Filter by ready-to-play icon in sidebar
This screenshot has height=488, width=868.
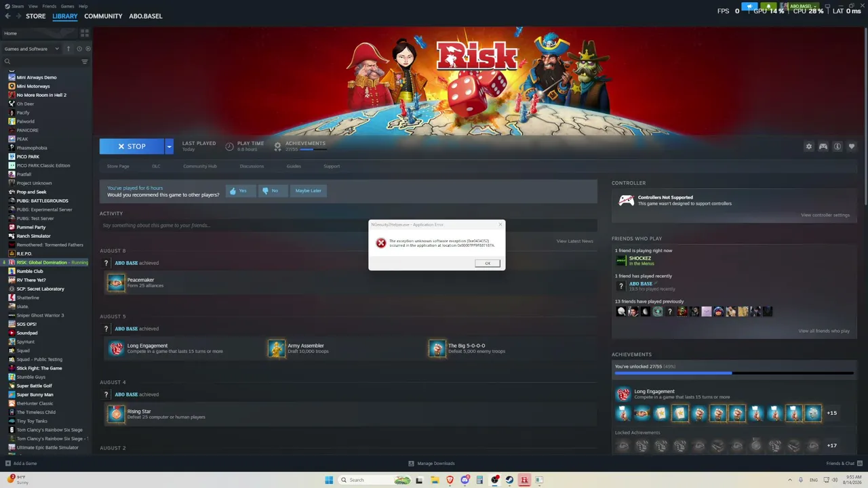[x=87, y=49]
